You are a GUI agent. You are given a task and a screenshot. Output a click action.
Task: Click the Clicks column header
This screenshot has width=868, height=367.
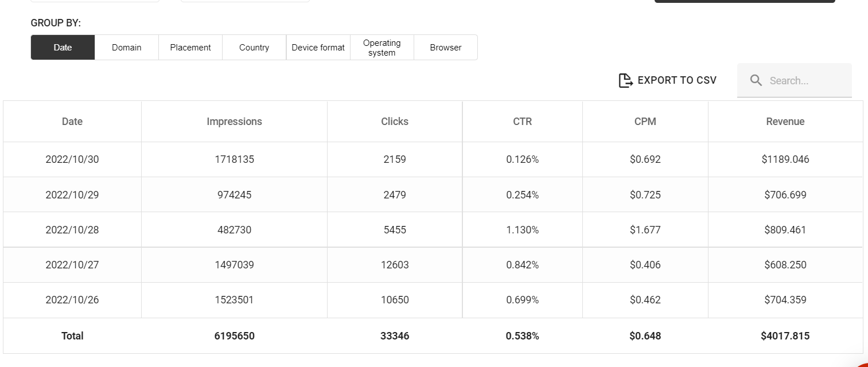coord(395,122)
